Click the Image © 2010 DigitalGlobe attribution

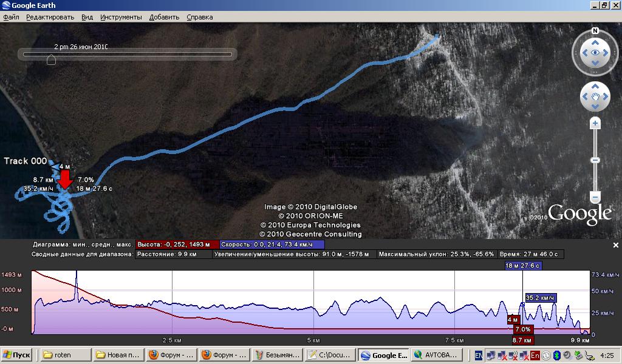click(x=310, y=207)
